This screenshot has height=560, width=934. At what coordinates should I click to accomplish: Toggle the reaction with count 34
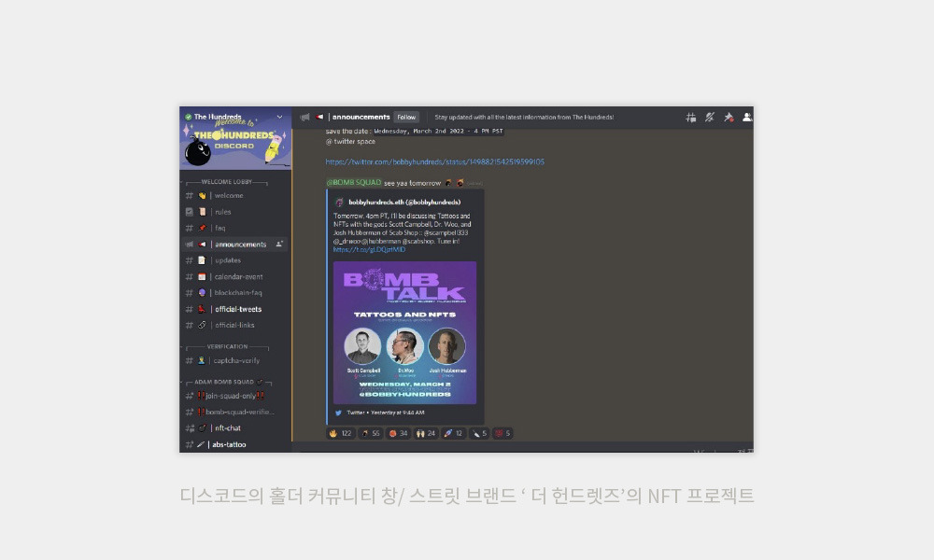[398, 433]
